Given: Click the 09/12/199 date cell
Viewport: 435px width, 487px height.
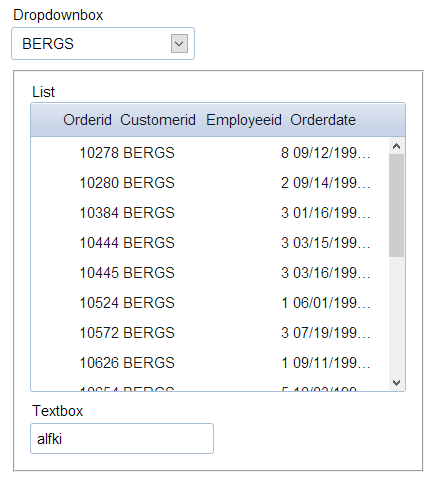Looking at the screenshot, I should [332, 153].
